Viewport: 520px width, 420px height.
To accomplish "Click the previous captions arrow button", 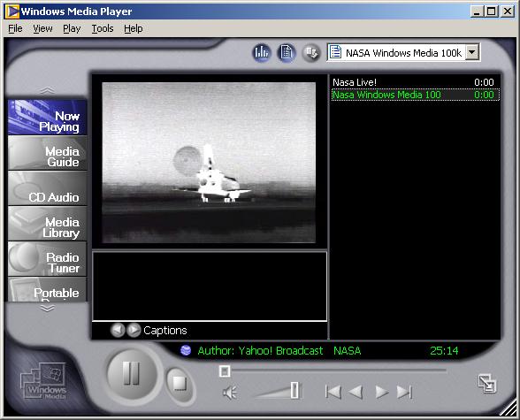I will [x=118, y=330].
